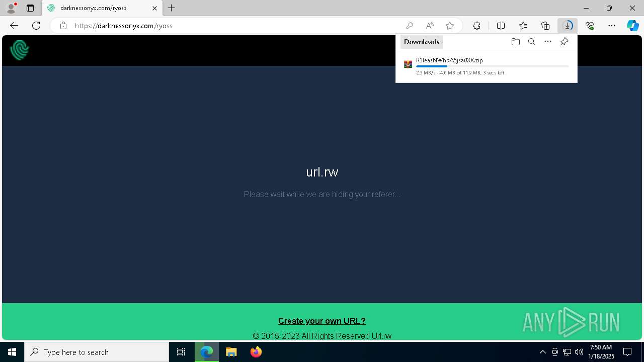
Task: Click the download progress bar
Action: [493, 66]
